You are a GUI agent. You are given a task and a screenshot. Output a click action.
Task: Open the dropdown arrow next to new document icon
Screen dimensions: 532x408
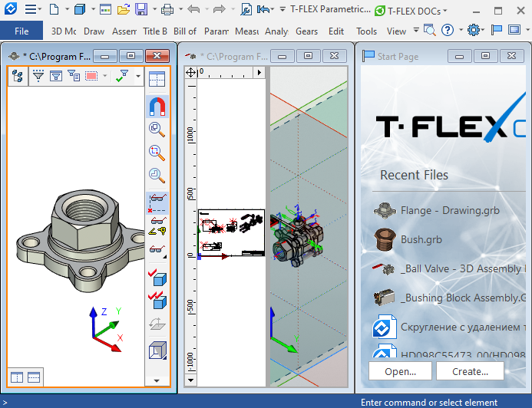(67, 9)
